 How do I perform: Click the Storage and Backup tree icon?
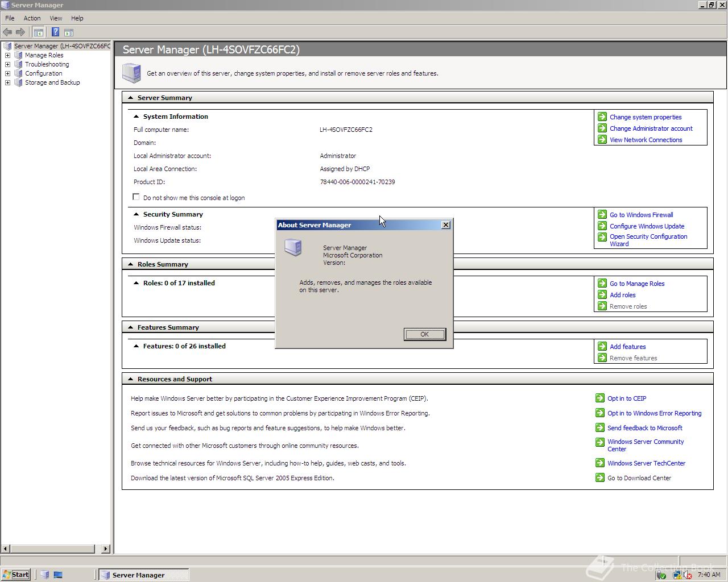(18, 82)
